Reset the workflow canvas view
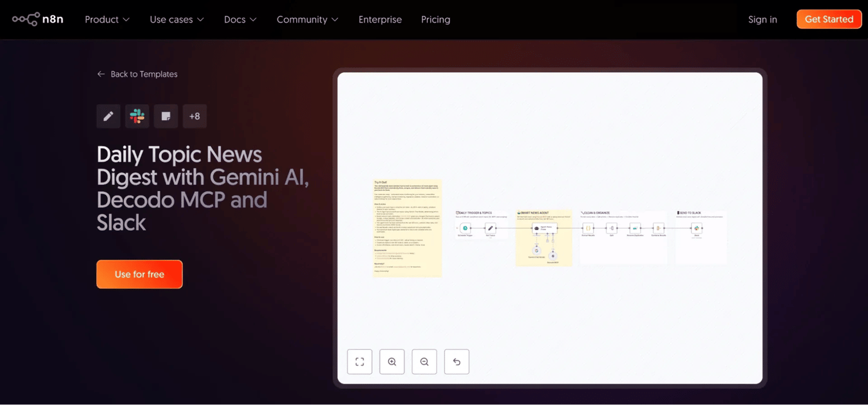 point(456,362)
